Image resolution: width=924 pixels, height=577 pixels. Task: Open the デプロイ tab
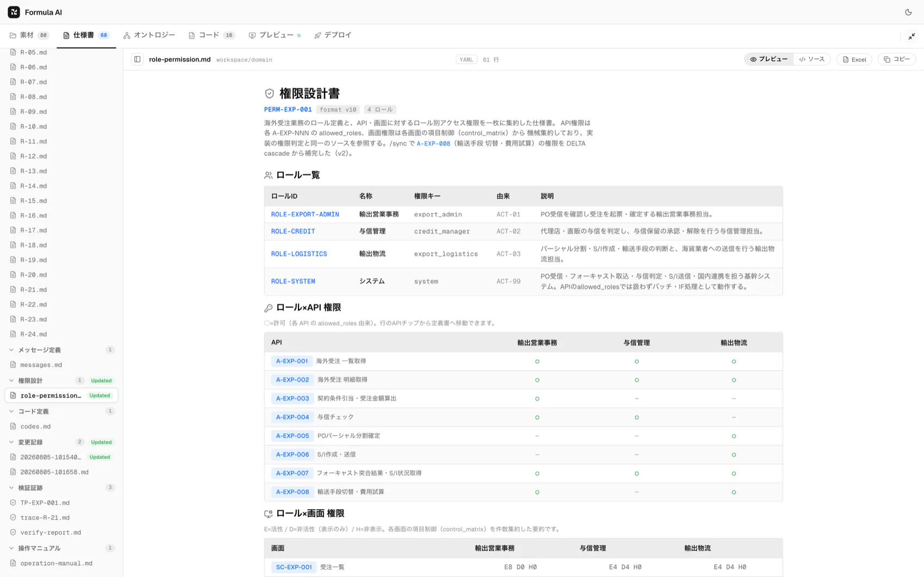coord(333,35)
